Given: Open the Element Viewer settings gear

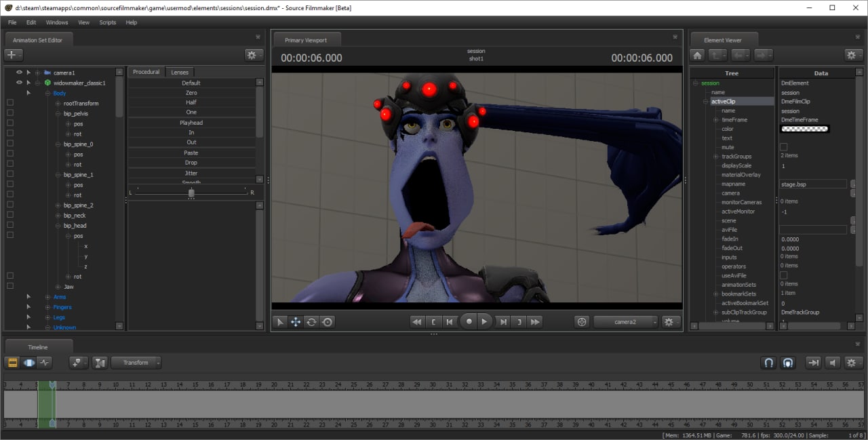Looking at the screenshot, I should point(854,55).
